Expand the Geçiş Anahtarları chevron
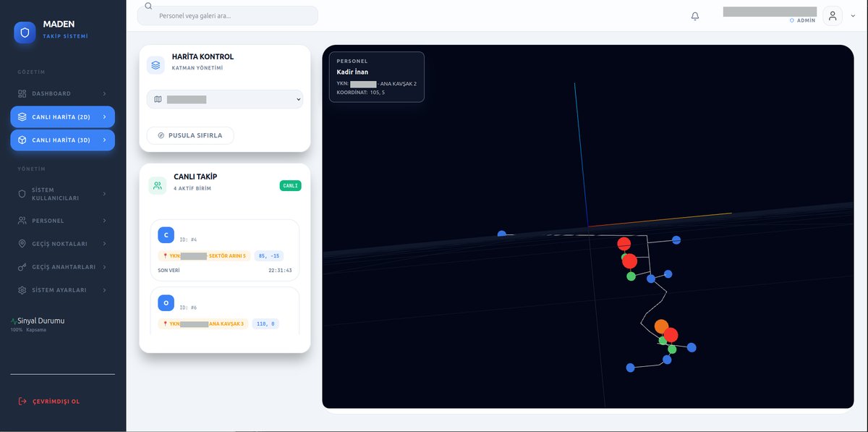The width and height of the screenshot is (868, 432). (104, 267)
